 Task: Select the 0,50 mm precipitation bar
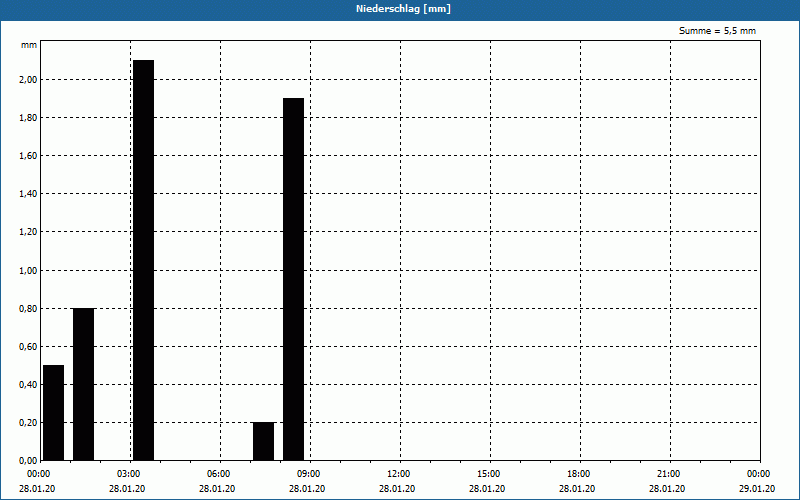click(54, 413)
